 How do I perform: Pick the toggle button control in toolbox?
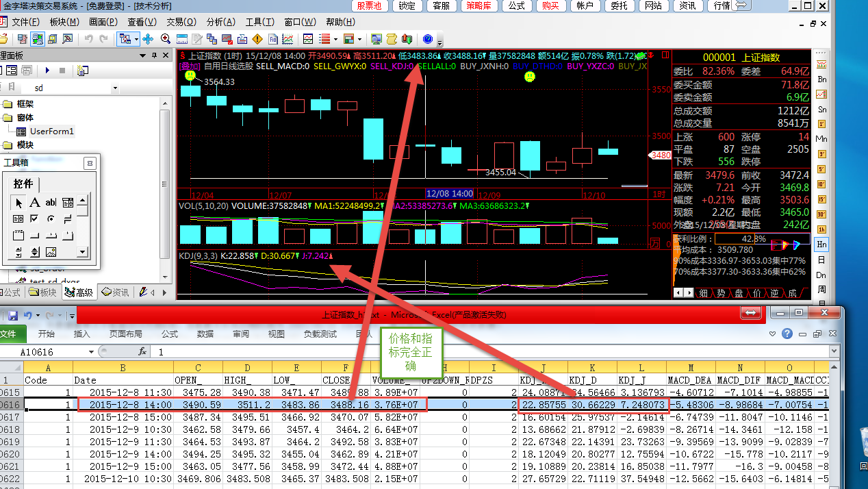tap(68, 219)
